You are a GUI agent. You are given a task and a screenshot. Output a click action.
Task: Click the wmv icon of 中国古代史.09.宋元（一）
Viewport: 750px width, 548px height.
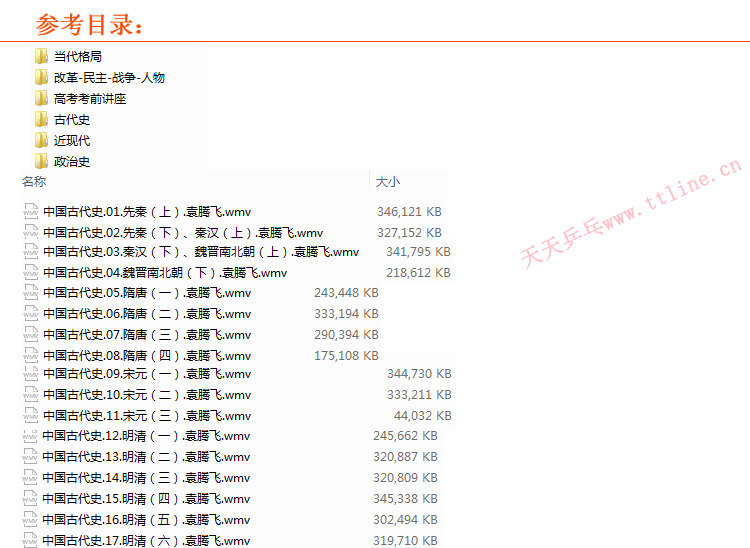click(31, 374)
